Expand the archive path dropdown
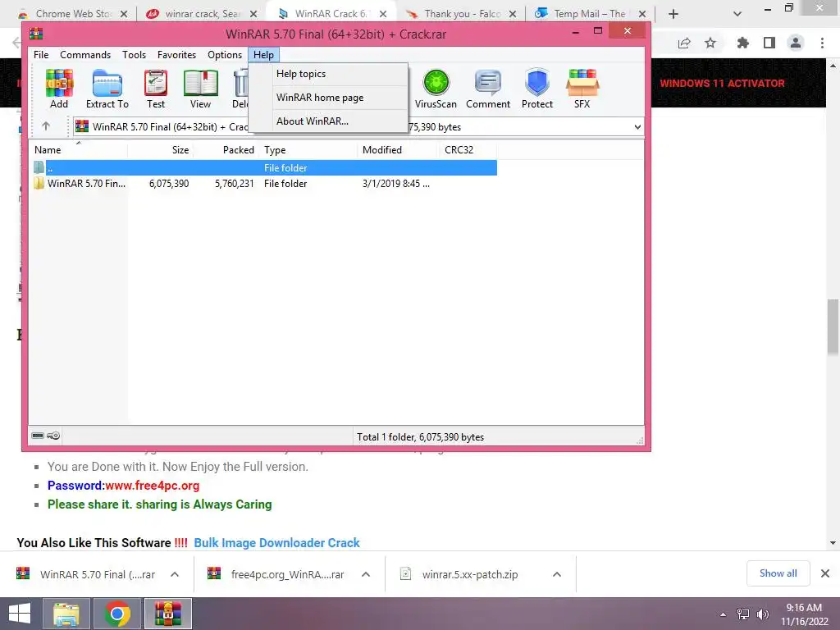 pyautogui.click(x=637, y=127)
